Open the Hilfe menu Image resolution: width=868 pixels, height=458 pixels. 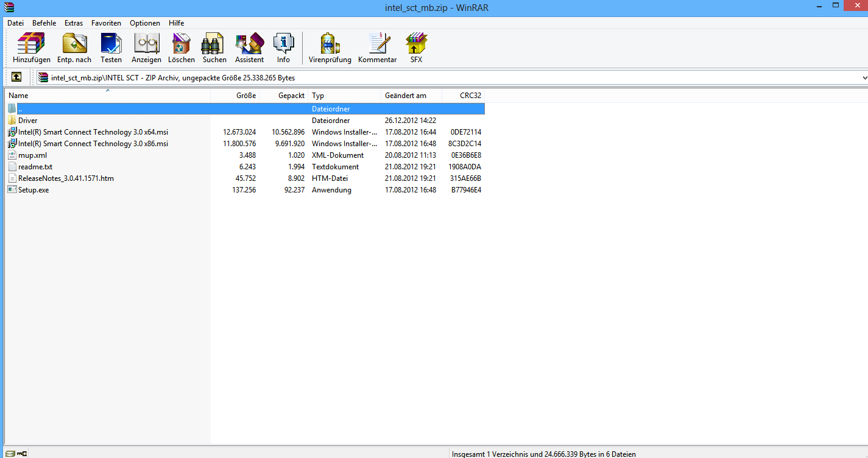click(177, 23)
